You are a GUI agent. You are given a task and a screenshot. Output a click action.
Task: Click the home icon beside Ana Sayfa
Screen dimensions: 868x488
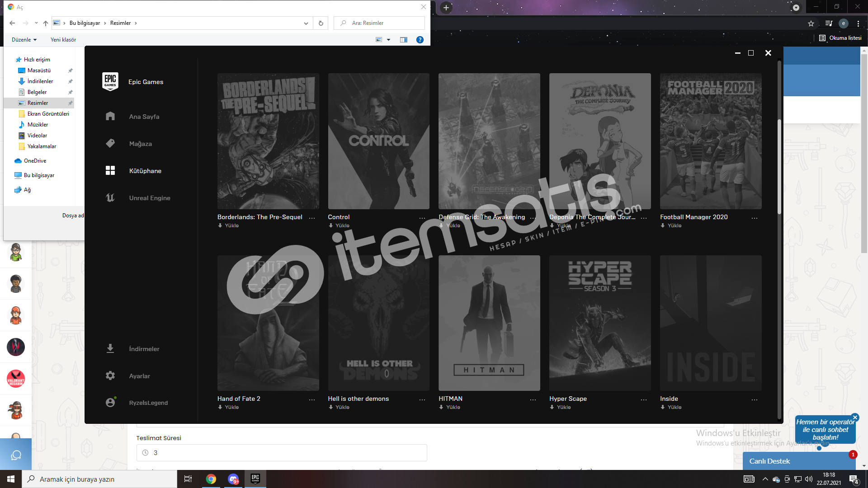click(x=110, y=116)
